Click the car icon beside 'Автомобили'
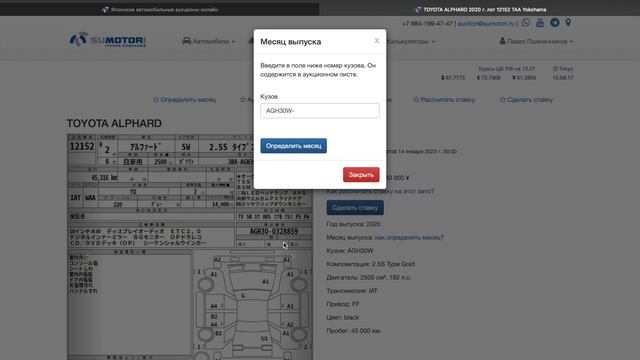Image resolution: width=640 pixels, height=360 pixels. click(x=186, y=41)
